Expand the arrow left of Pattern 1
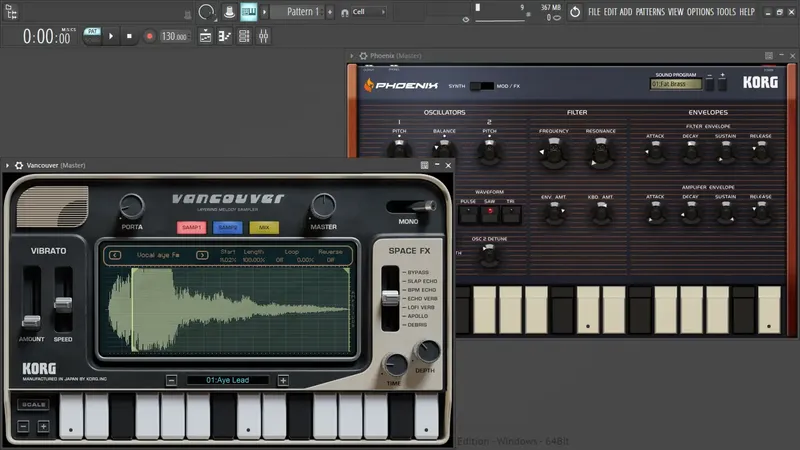 coord(264,12)
